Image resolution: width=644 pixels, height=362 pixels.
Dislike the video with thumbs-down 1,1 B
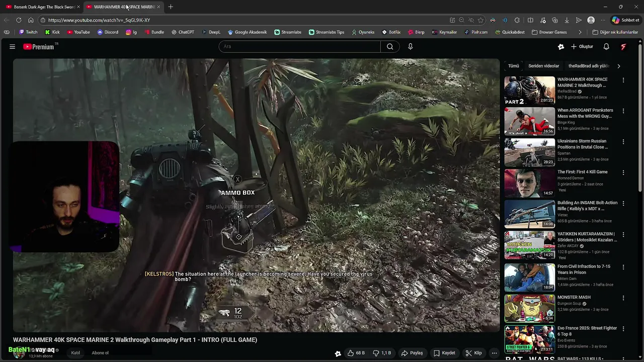(x=382, y=353)
